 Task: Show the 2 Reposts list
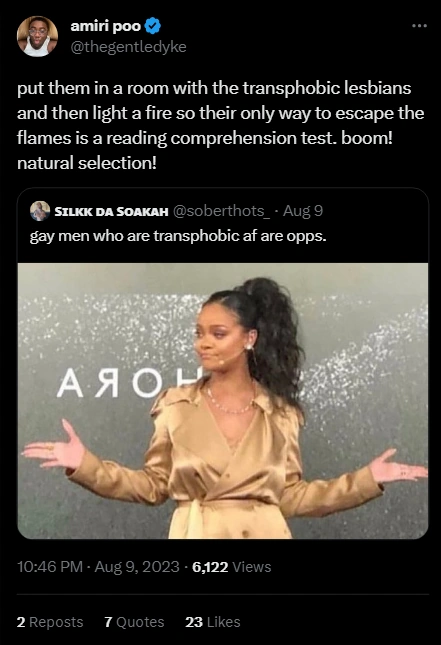tap(50, 622)
